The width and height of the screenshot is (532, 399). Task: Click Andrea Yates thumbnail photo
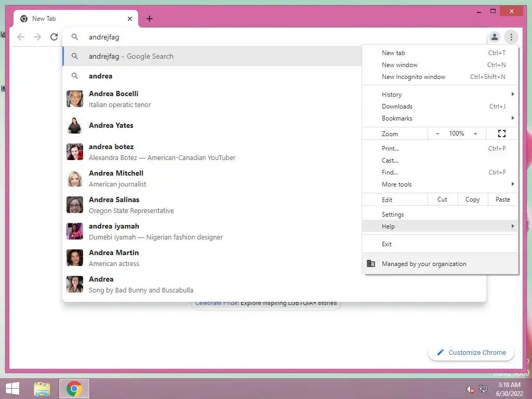point(75,125)
